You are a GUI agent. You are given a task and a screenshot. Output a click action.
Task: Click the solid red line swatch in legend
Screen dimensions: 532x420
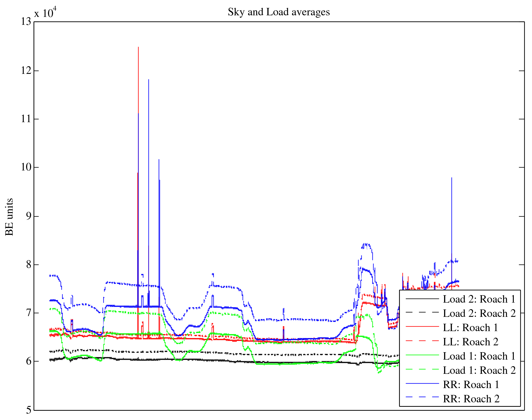point(422,327)
